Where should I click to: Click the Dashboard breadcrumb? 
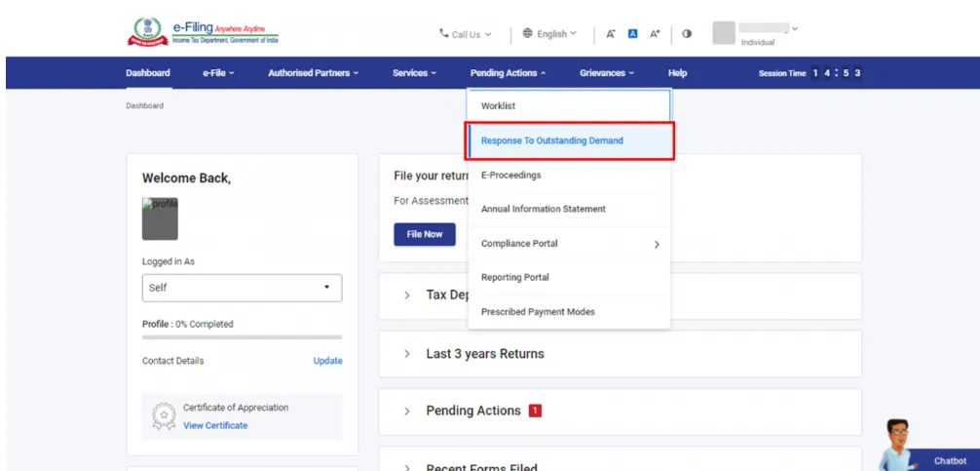pyautogui.click(x=144, y=105)
